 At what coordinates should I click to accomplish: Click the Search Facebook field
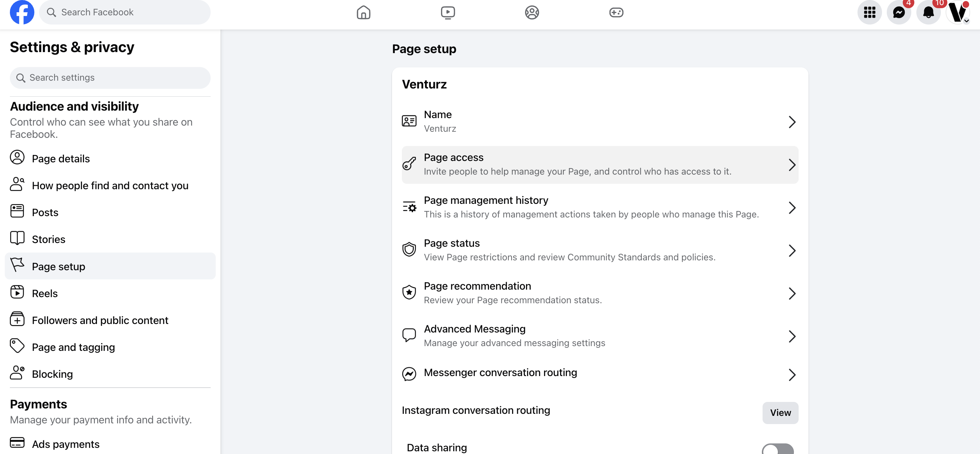(x=125, y=12)
